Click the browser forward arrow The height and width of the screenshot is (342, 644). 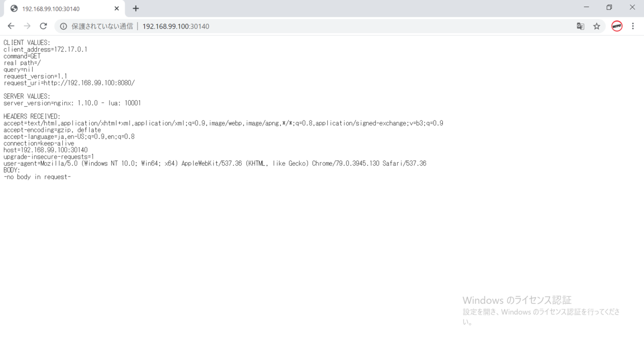click(x=27, y=26)
